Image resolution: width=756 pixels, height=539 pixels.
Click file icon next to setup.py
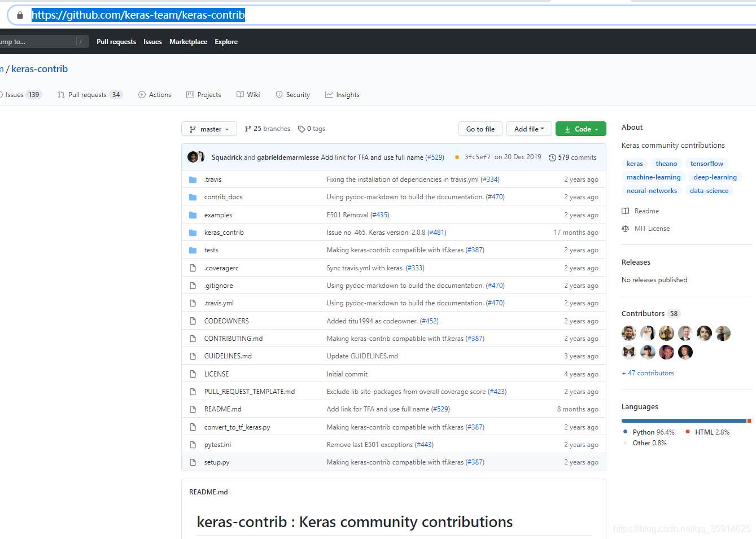coord(193,462)
